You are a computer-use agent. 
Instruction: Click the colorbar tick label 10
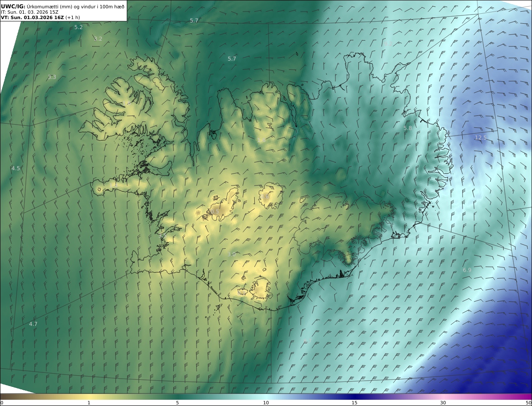pyautogui.click(x=266, y=403)
